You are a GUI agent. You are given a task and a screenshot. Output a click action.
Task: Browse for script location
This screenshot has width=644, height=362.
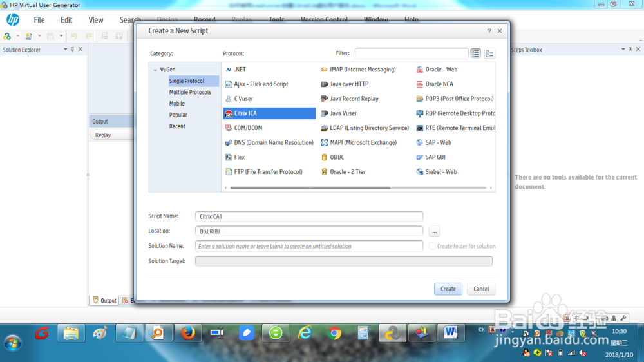click(434, 231)
